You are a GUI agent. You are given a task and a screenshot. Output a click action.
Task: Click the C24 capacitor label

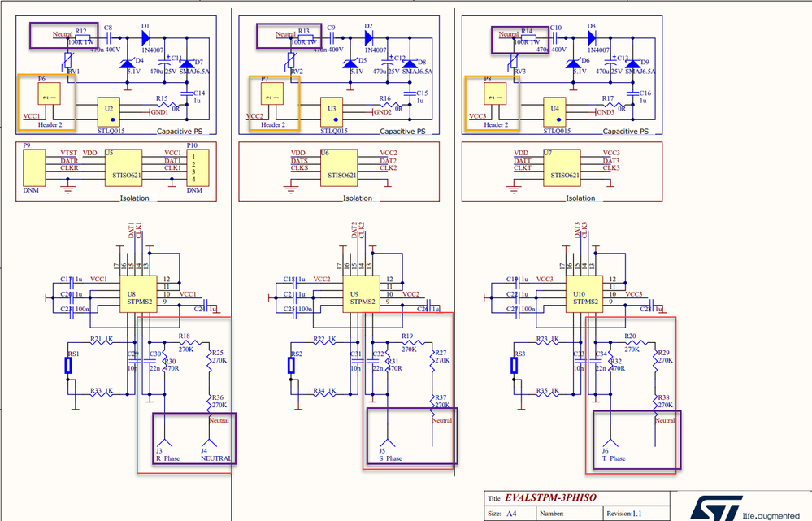click(x=199, y=309)
